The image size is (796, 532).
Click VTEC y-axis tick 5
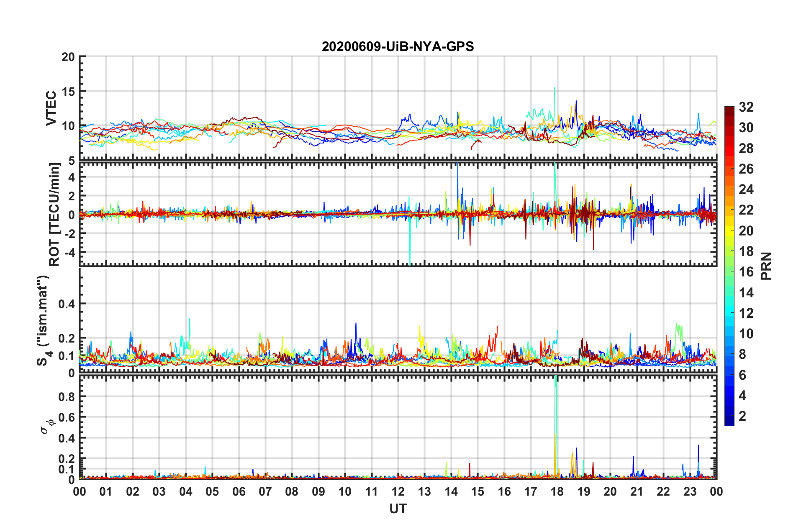pos(72,161)
